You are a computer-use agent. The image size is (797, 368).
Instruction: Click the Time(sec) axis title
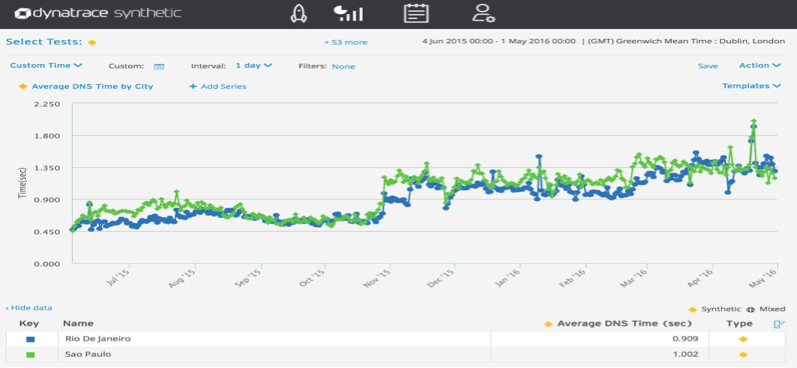[x=22, y=183]
